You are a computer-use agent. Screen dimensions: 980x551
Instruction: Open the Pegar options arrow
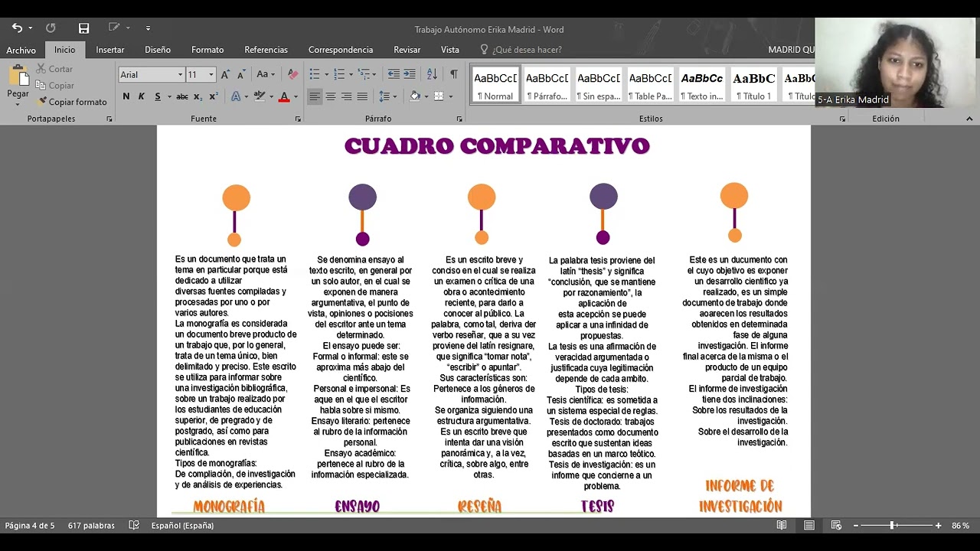(x=18, y=106)
